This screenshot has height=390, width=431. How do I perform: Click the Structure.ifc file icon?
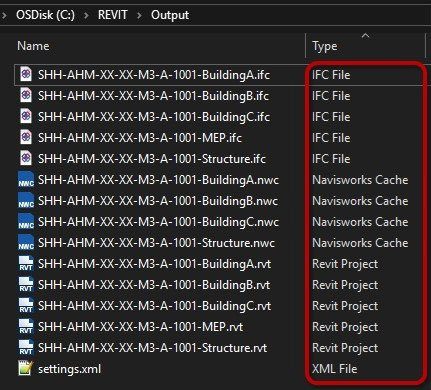click(x=26, y=158)
